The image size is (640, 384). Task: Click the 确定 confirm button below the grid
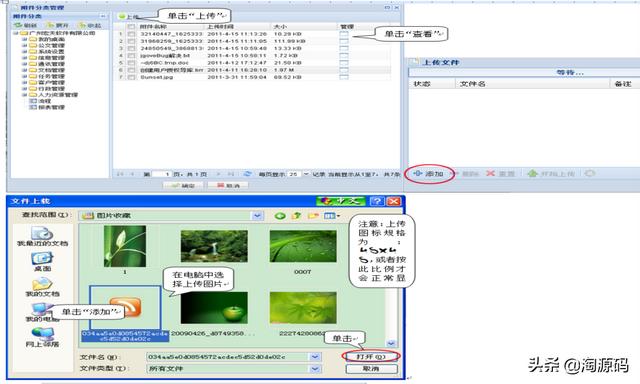183,186
